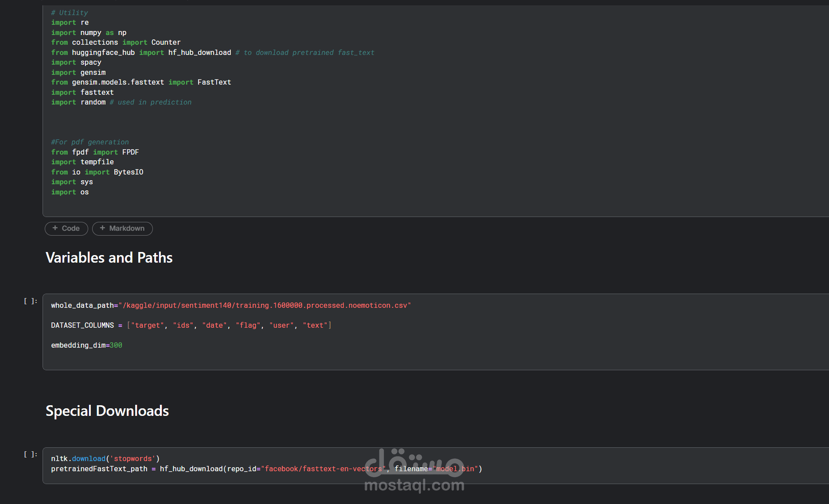Click the 'import re' line
Screen dimensions: 829x504
70,23
